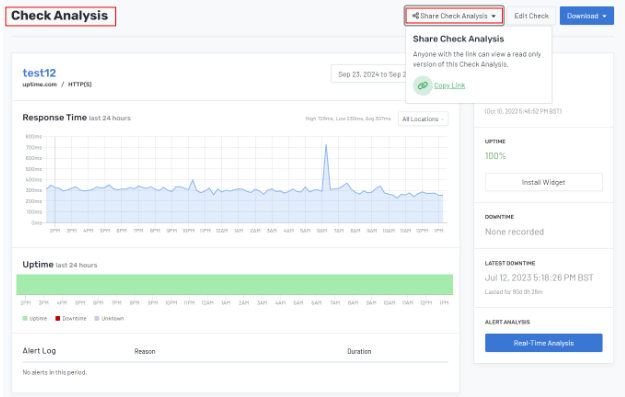Click the Edit Check button

coord(531,16)
